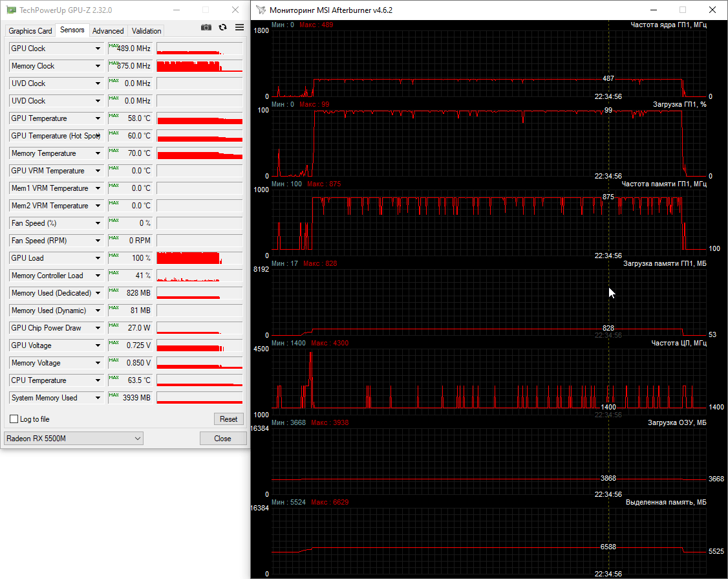Click the GPU-Z refresh sensors icon
Viewport: 728px width, 579px height.
tap(223, 27)
